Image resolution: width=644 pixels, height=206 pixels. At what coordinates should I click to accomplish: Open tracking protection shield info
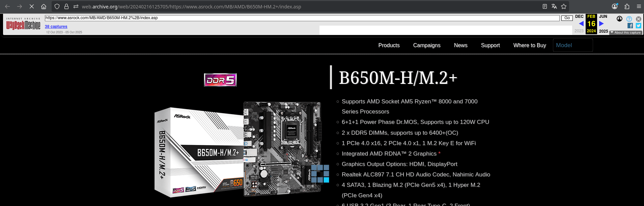click(x=57, y=6)
